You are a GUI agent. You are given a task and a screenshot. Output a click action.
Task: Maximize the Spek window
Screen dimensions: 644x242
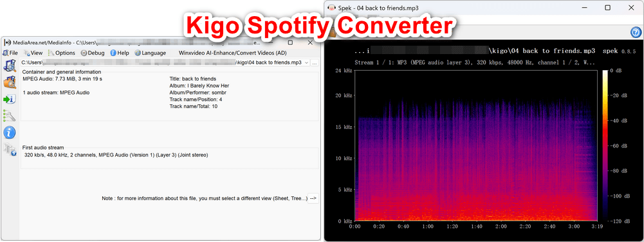pos(608,7)
